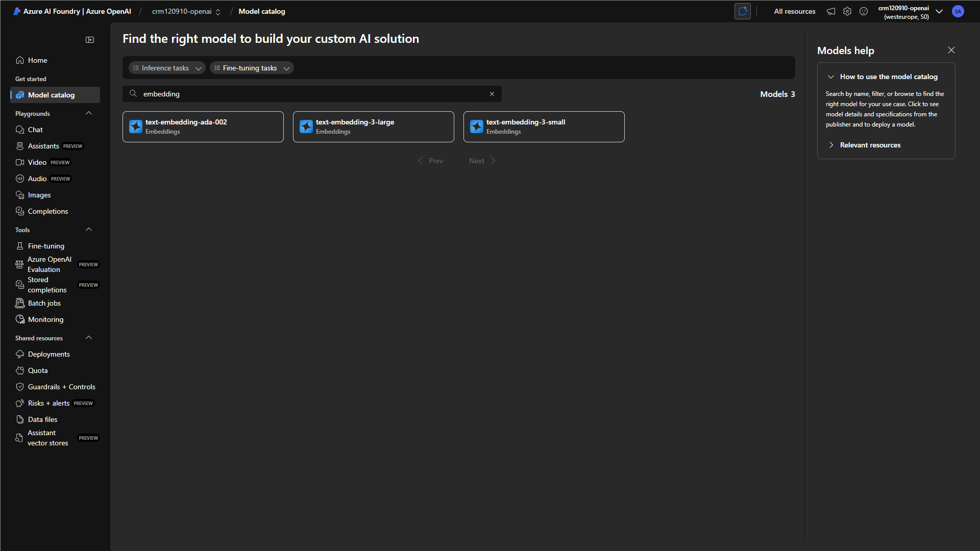The width and height of the screenshot is (980, 551).
Task: Open the text-embedding-3-small model card
Action: click(544, 127)
